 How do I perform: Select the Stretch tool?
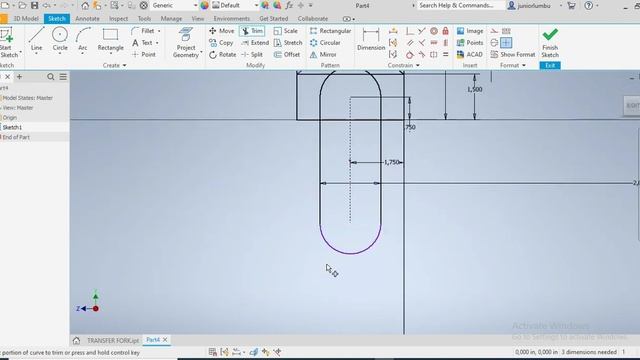pyautogui.click(x=288, y=43)
